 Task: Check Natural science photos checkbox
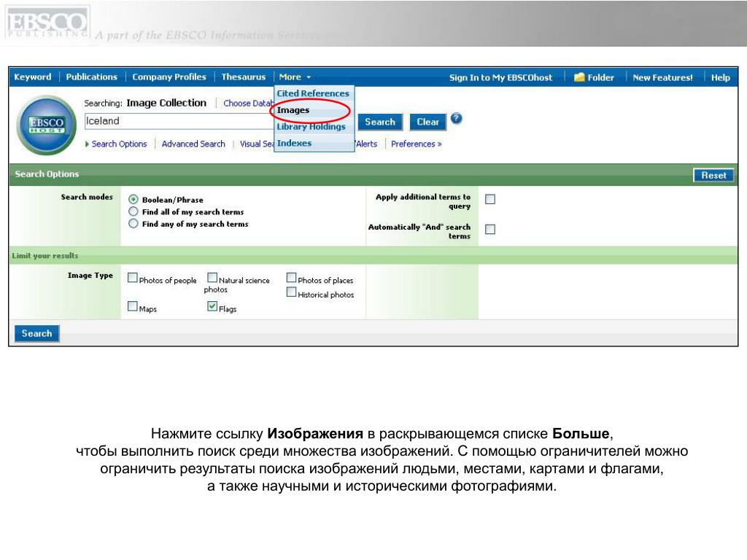coord(212,278)
